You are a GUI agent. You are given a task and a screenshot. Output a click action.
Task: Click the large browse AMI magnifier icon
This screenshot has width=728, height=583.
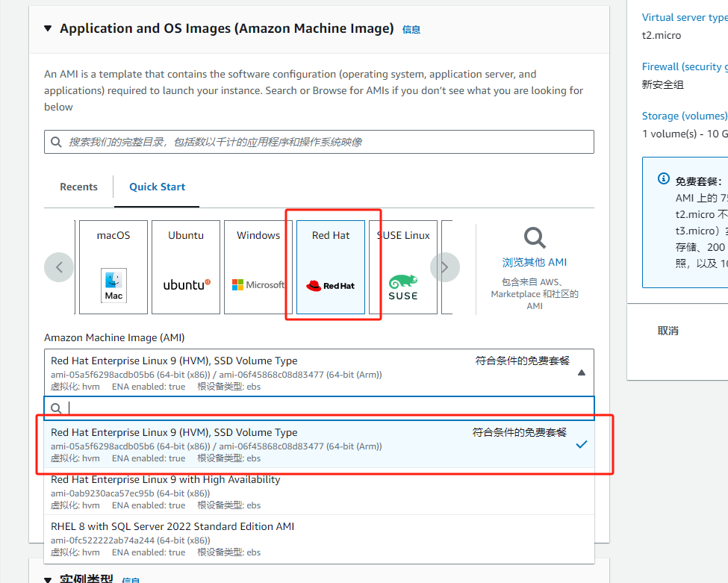point(535,238)
